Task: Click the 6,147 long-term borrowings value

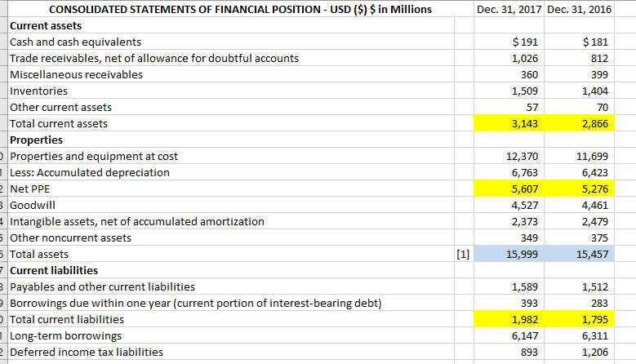Action: click(525, 335)
